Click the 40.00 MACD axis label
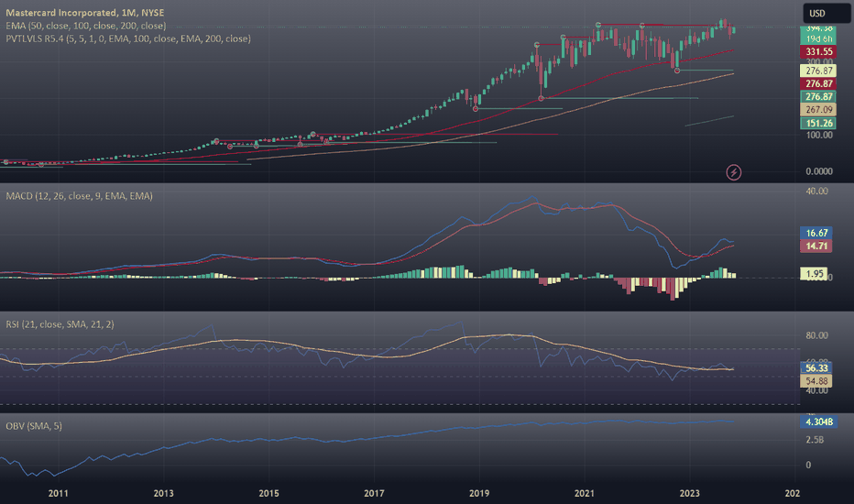 [816, 192]
